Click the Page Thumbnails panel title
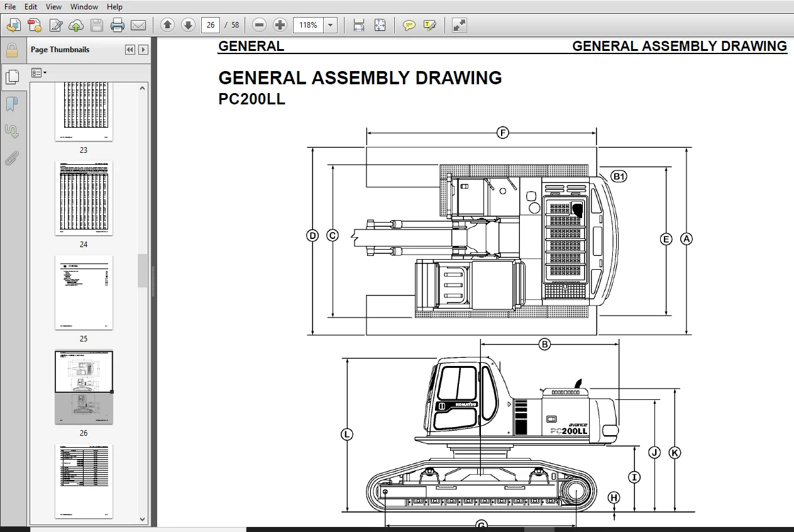794x532 pixels. [60, 50]
